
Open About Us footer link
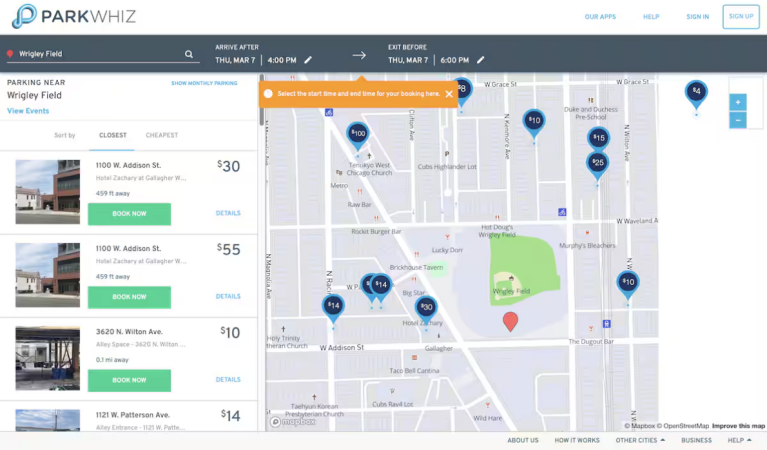click(x=522, y=440)
